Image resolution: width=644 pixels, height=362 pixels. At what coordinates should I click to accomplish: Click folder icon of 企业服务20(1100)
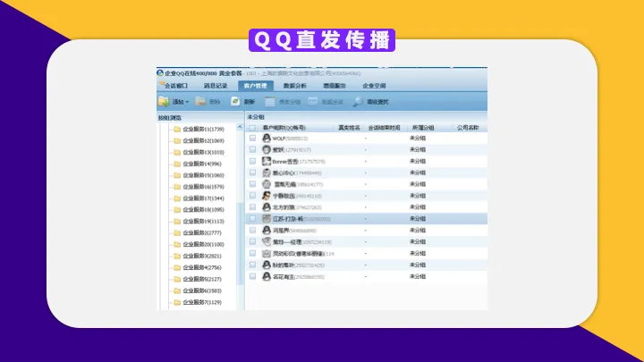point(177,244)
